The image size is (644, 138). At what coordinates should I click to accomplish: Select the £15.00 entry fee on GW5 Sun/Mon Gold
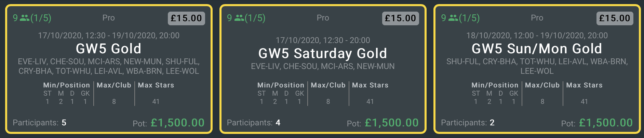click(615, 18)
